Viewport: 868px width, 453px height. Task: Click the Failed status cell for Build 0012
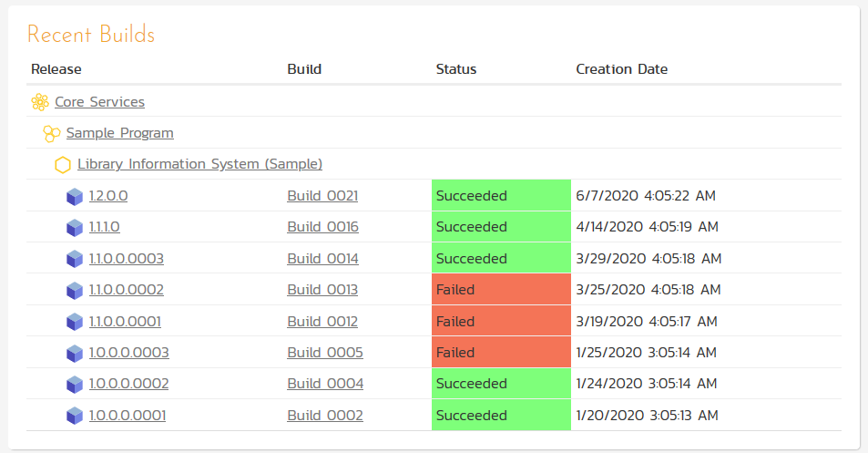click(500, 321)
